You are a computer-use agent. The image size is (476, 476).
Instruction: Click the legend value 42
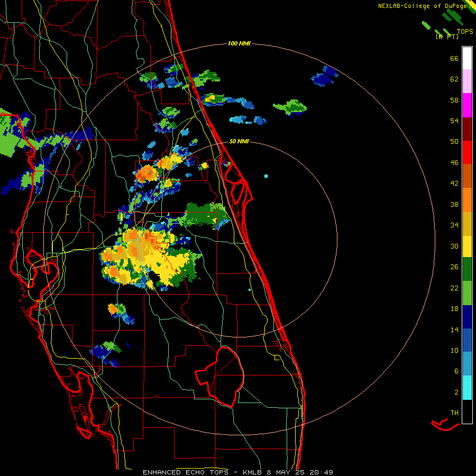[454, 184]
